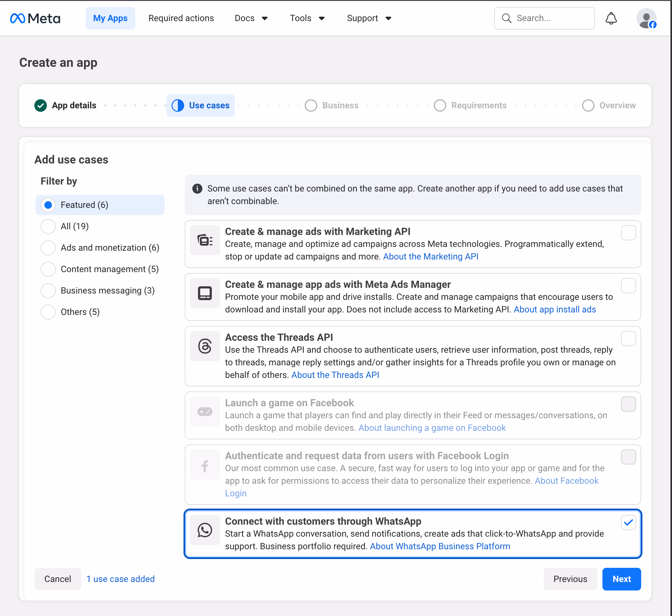This screenshot has height=616, width=672.
Task: Expand the Tools dropdown menu
Action: pos(307,18)
